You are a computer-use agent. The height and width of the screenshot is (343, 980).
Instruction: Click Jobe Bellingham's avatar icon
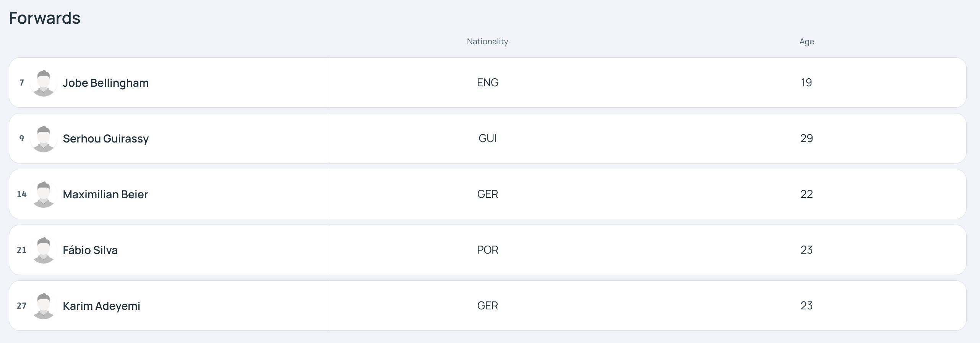[x=44, y=83]
